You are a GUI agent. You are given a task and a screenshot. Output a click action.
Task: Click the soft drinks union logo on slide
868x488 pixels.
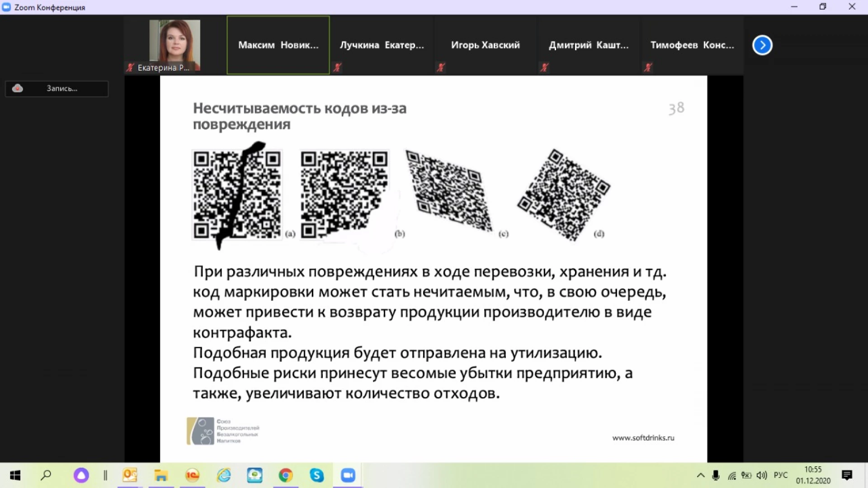tap(223, 431)
